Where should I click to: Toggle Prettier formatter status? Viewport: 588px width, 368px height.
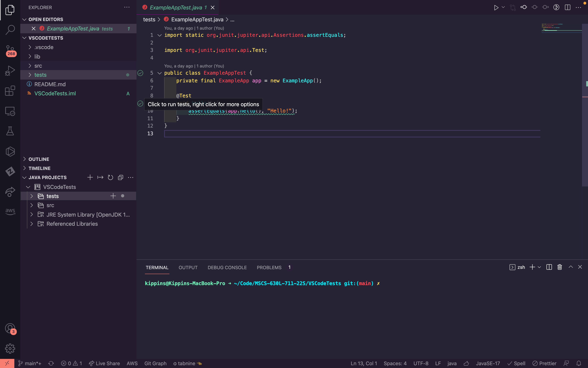coord(544,363)
